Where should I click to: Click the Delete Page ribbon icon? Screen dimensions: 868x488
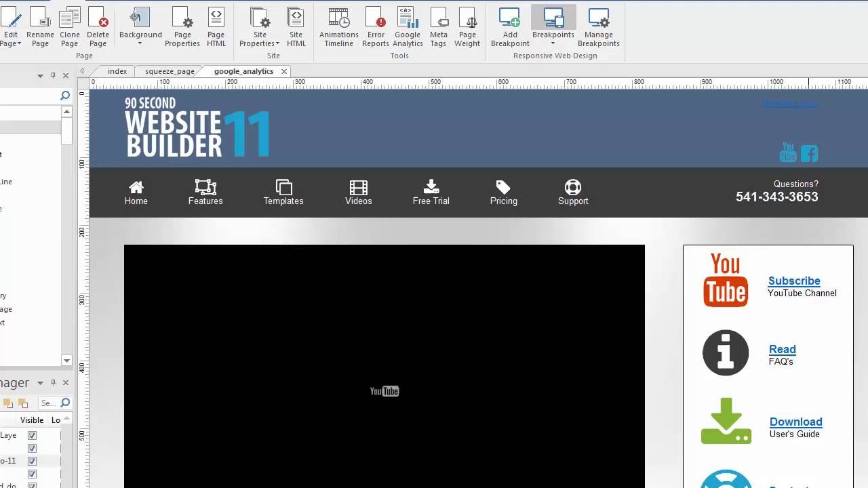[98, 27]
